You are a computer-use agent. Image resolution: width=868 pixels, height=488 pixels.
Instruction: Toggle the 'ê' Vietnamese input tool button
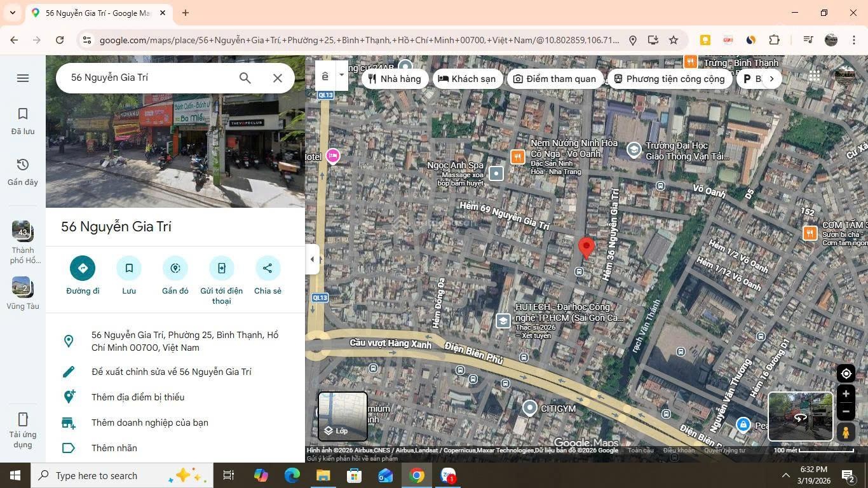click(x=325, y=76)
